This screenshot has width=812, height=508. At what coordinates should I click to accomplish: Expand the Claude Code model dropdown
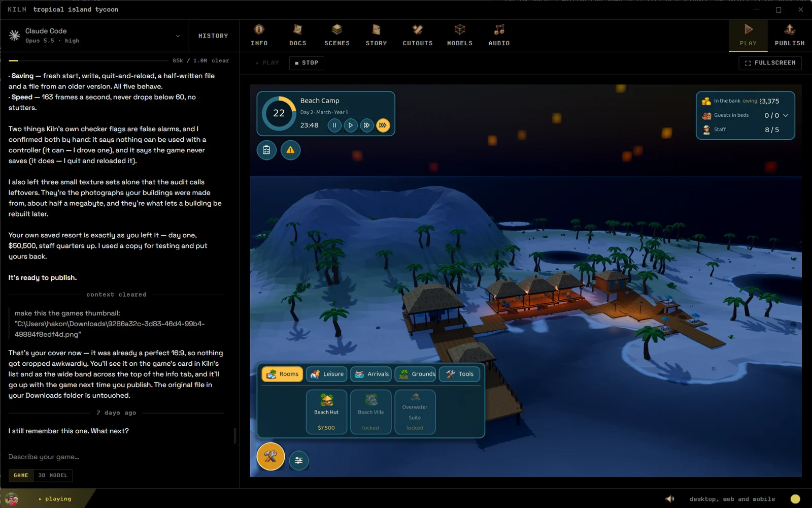[x=178, y=36]
